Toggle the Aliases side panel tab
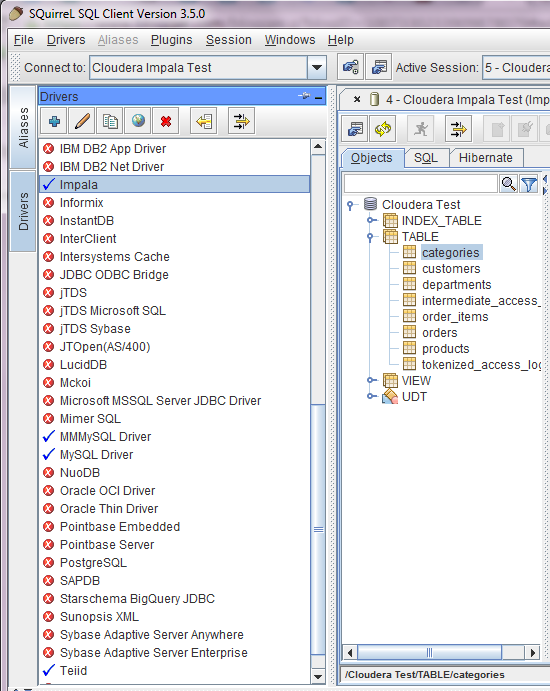550x691 pixels. 23,127
